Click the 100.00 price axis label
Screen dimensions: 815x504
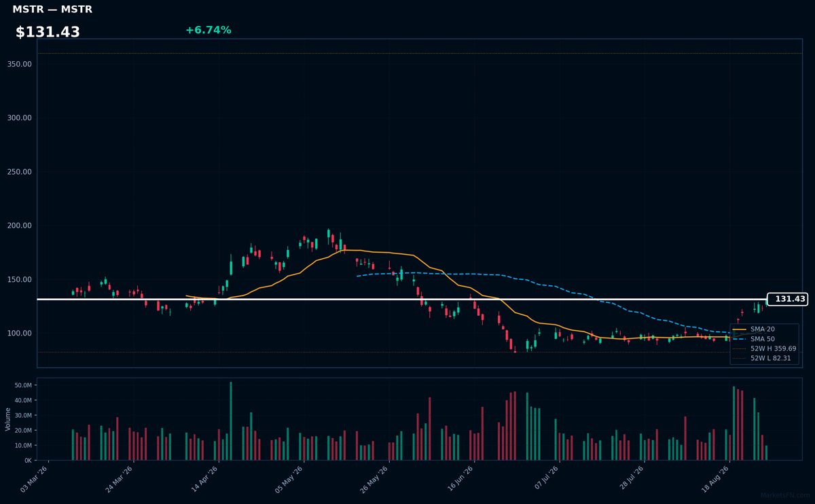20,334
